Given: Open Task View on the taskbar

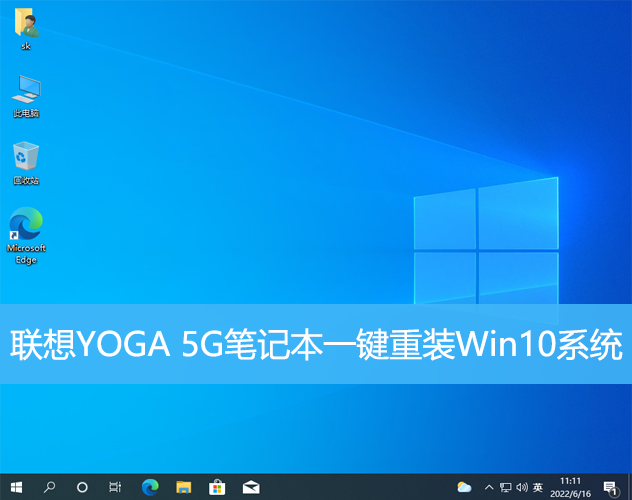Looking at the screenshot, I should click(115, 487).
